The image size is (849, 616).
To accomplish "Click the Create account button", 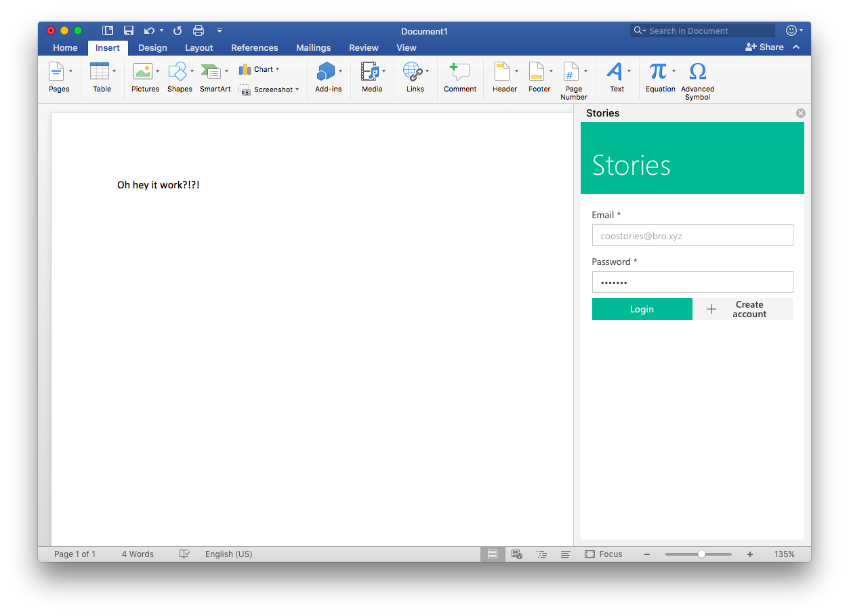I will pyautogui.click(x=743, y=309).
